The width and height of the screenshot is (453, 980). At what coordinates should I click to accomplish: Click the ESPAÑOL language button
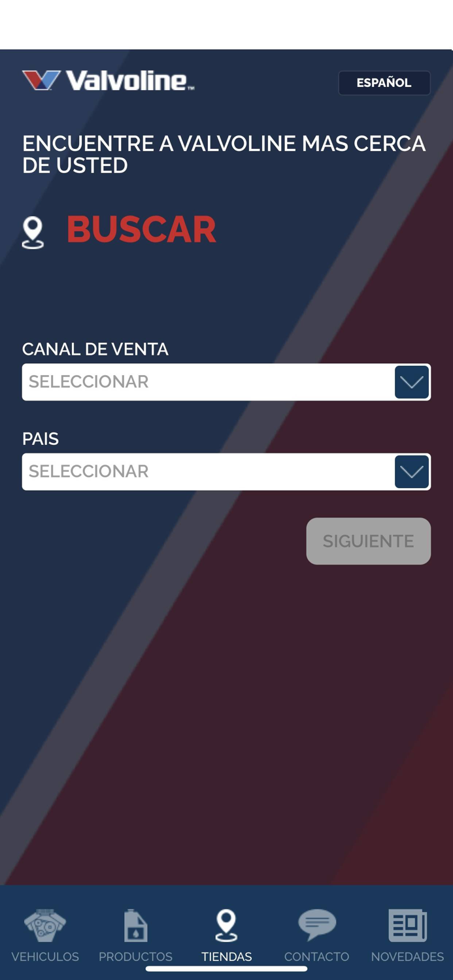click(x=384, y=82)
